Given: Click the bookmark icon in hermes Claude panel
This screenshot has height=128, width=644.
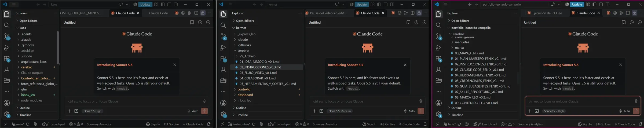Looking at the screenshot, I should pyautogui.click(x=408, y=23).
